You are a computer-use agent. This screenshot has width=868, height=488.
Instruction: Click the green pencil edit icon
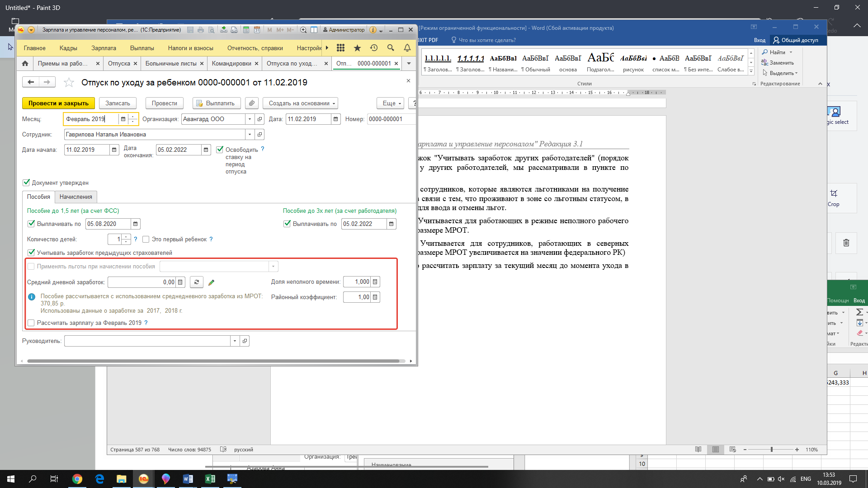pyautogui.click(x=211, y=282)
